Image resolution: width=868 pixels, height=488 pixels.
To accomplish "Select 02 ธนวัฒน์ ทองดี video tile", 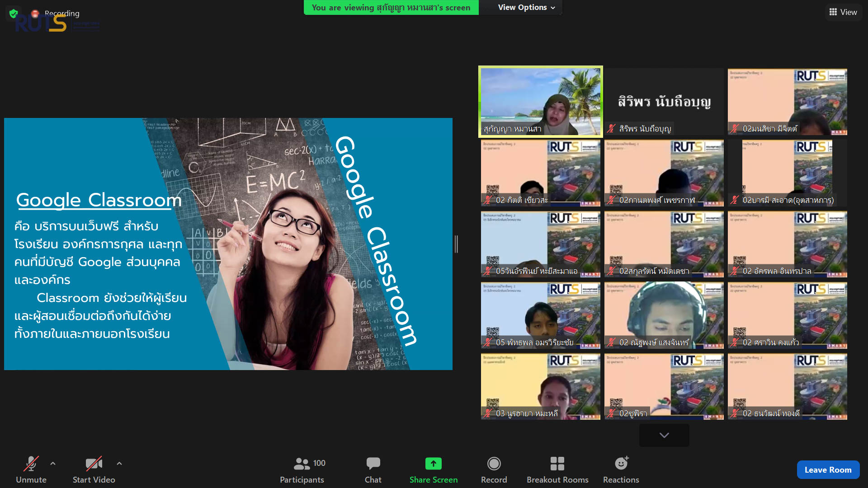I will pyautogui.click(x=787, y=386).
